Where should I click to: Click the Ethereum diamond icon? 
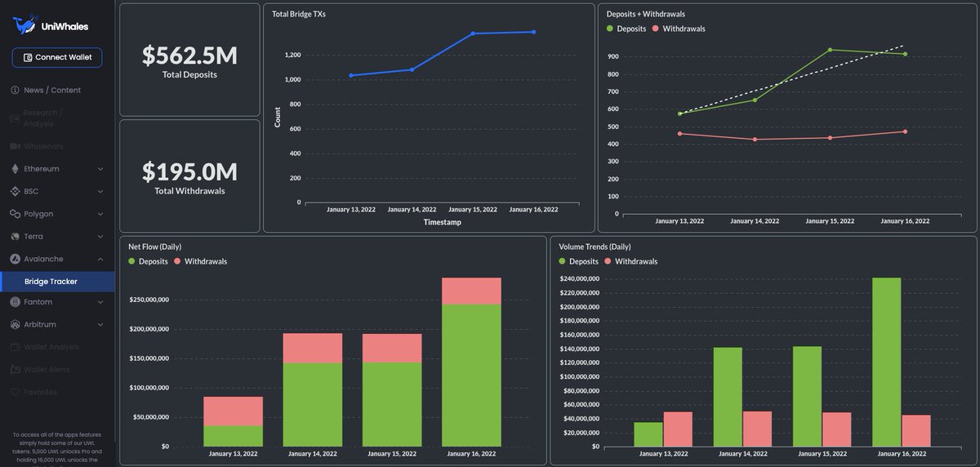[15, 169]
